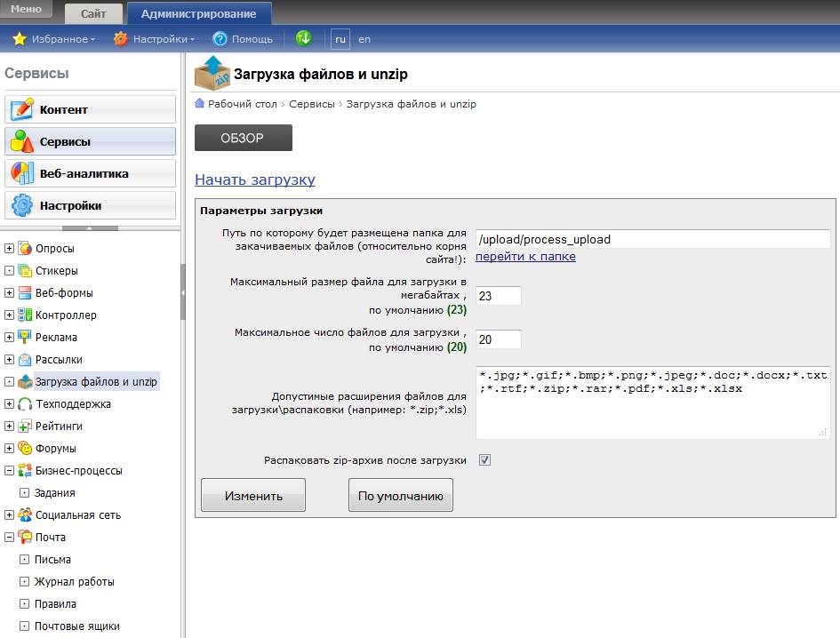Select ru language button
The image size is (840, 638).
coord(340,39)
